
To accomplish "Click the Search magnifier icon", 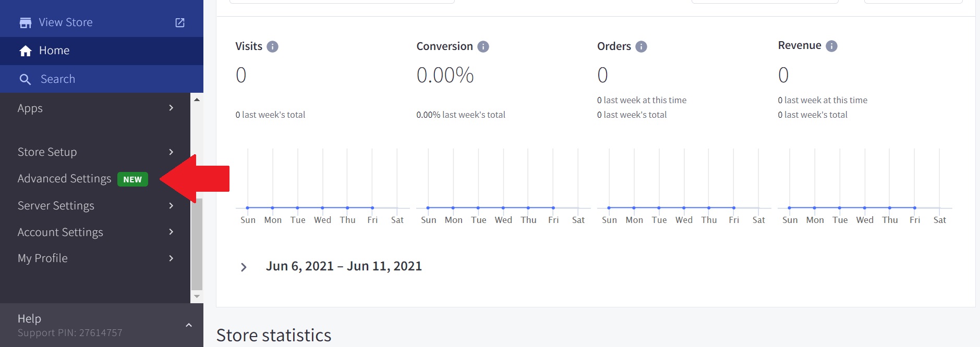I will click(25, 79).
